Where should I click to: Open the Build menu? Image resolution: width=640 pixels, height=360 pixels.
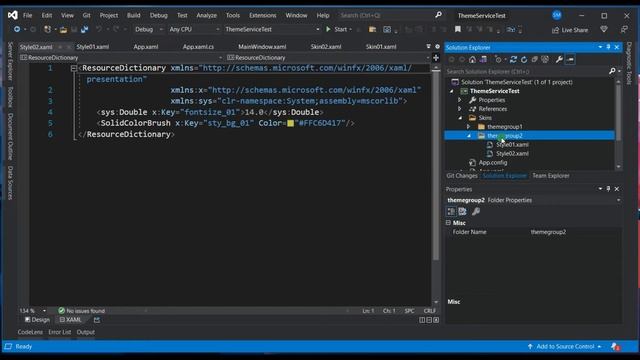click(133, 16)
